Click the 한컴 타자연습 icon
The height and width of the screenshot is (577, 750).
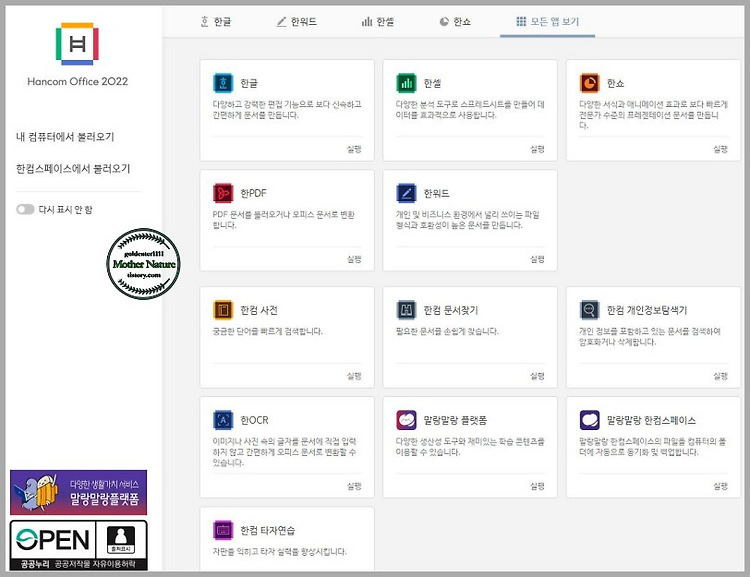pyautogui.click(x=222, y=530)
